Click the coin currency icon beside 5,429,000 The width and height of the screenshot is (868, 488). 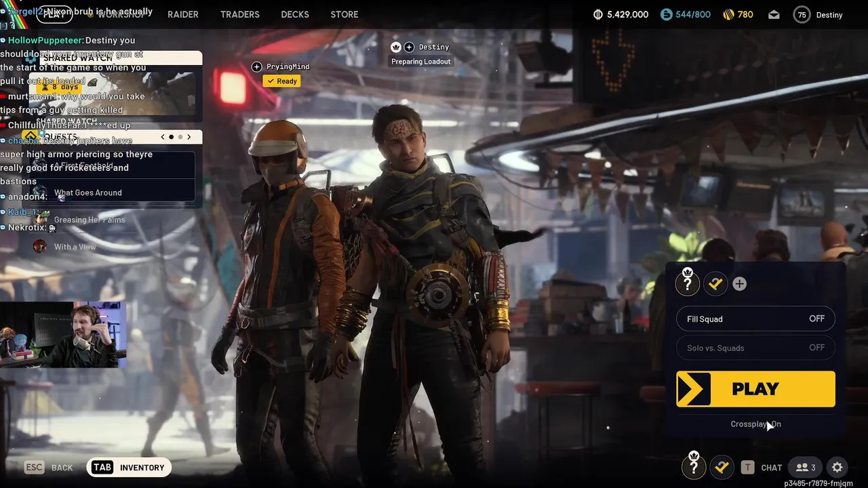pos(598,14)
